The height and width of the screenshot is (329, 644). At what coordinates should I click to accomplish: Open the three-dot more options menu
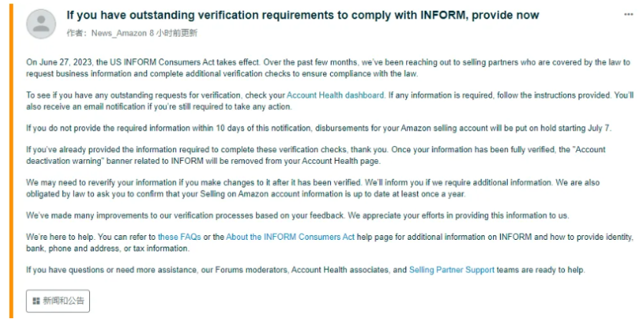[x=629, y=15]
